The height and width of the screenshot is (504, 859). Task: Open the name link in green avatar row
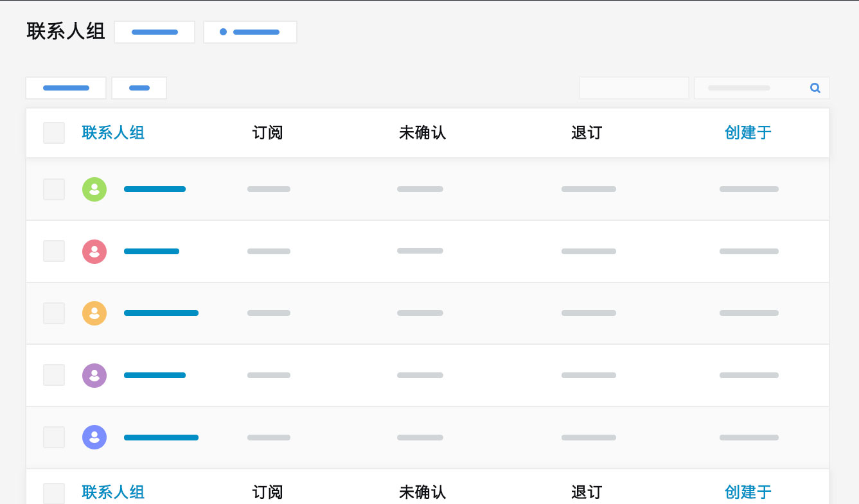[155, 189]
